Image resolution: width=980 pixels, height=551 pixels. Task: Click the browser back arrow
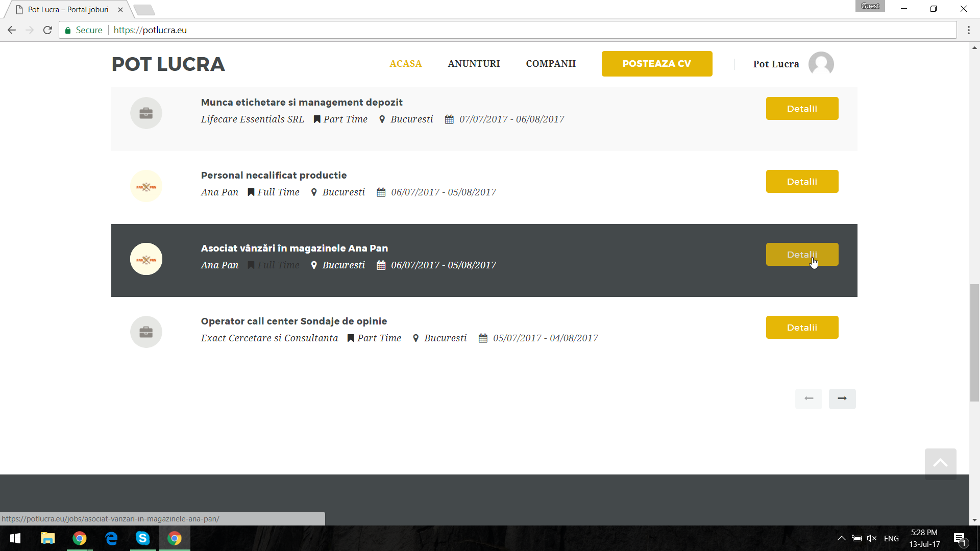12,30
